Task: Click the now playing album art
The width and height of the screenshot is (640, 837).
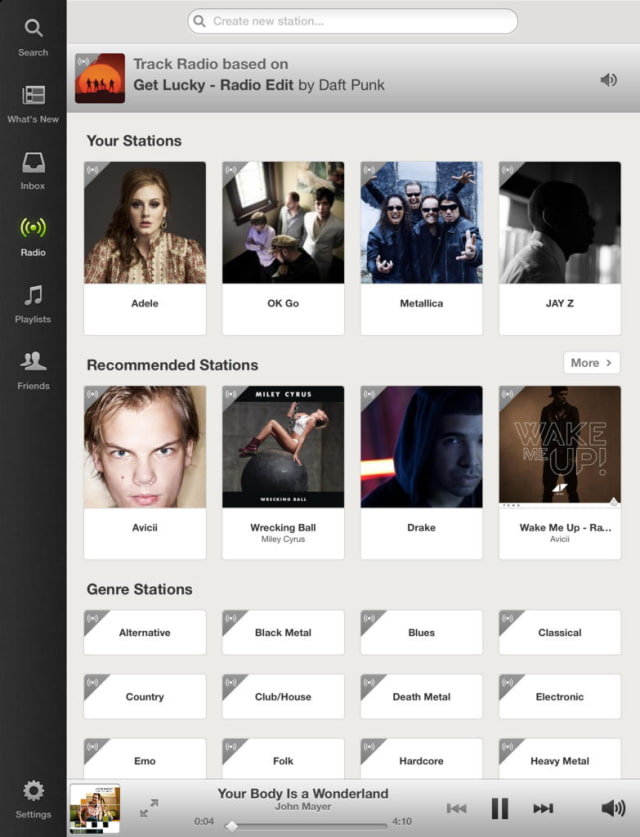Action: [x=95, y=809]
